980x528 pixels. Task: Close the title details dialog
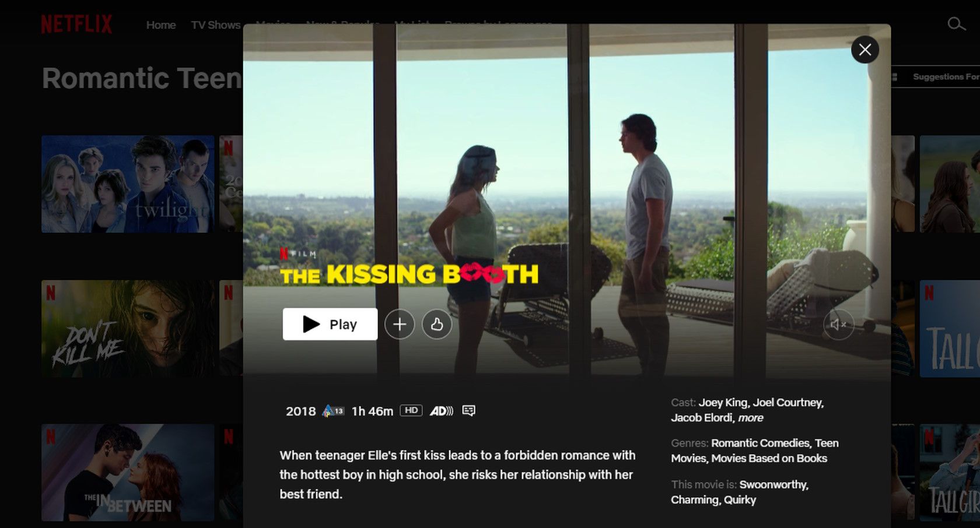point(865,50)
